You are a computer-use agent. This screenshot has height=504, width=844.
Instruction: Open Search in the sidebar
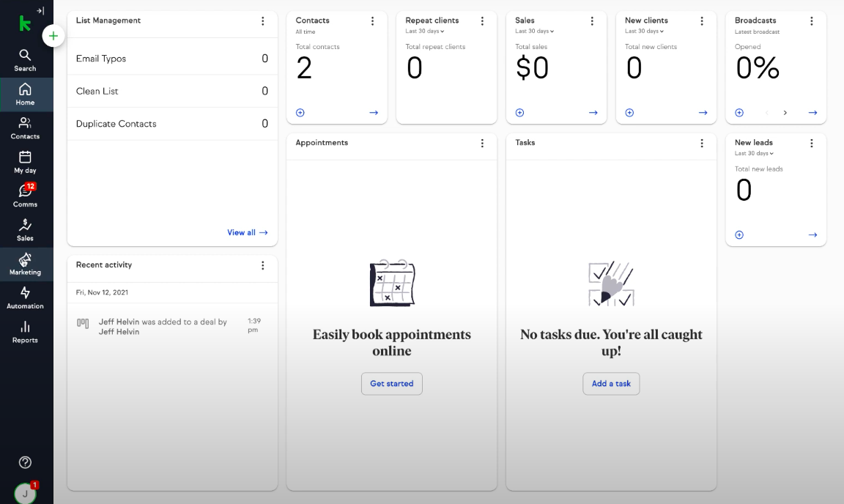25,60
